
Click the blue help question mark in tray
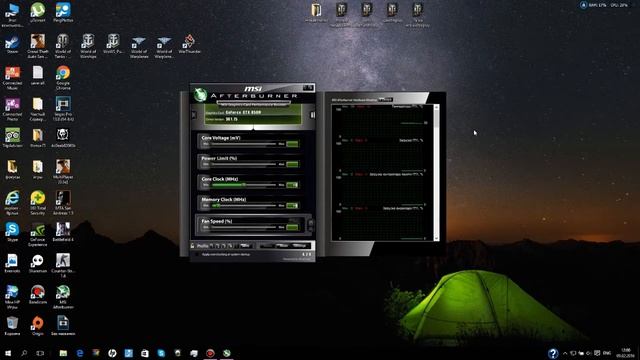[x=553, y=353]
